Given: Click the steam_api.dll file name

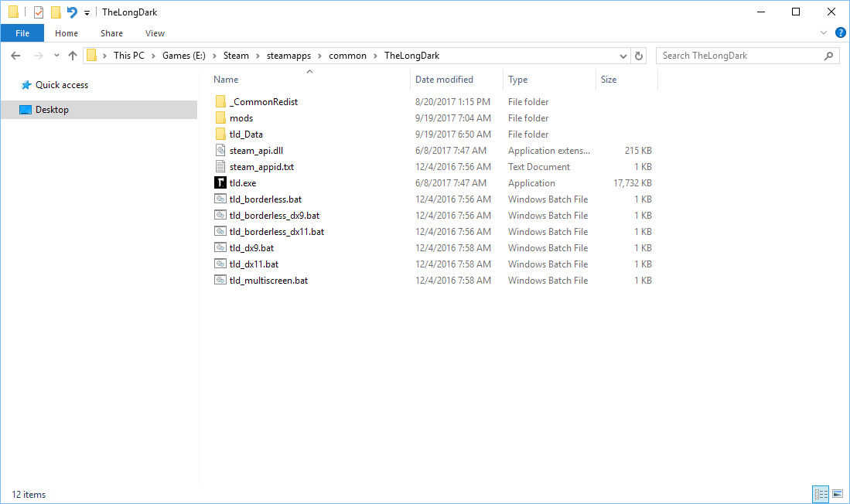Looking at the screenshot, I should click(257, 151).
